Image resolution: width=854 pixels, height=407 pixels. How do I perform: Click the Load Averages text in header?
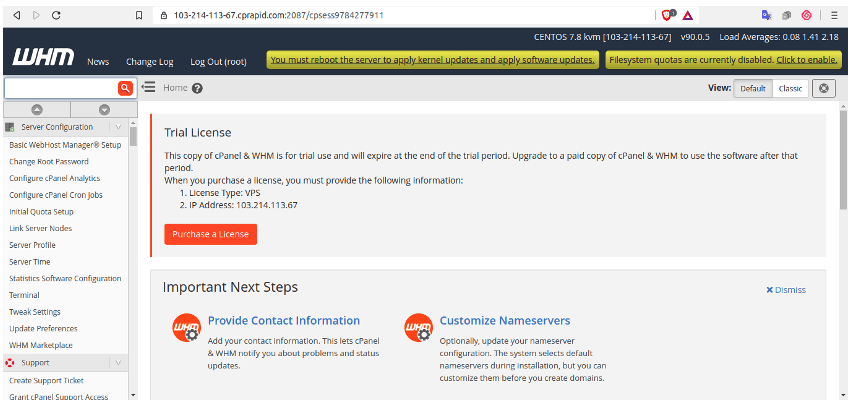click(x=779, y=37)
